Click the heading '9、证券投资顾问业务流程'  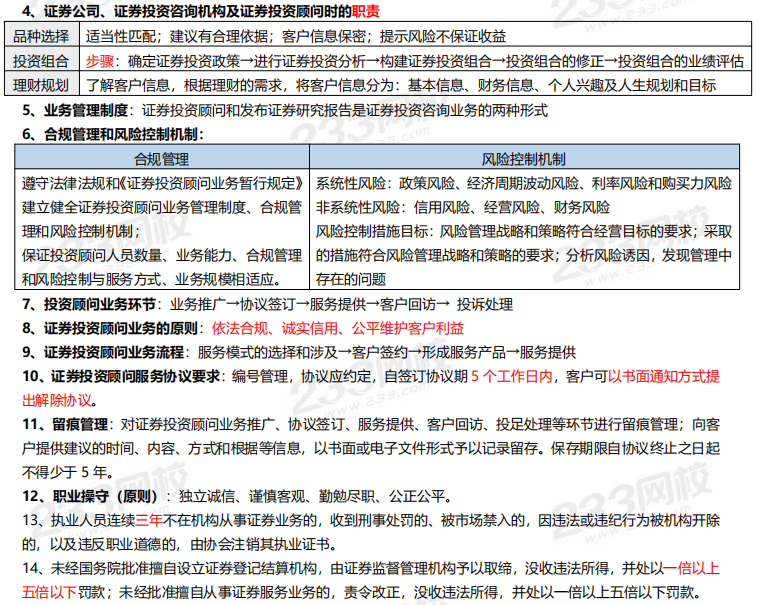103,352
